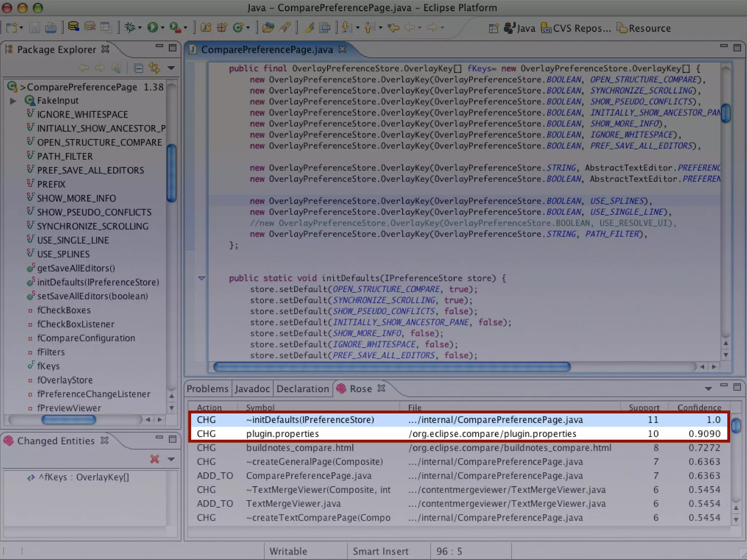The image size is (747, 560).
Task: Collapse the initDefaults method fold marker
Action: (201, 279)
